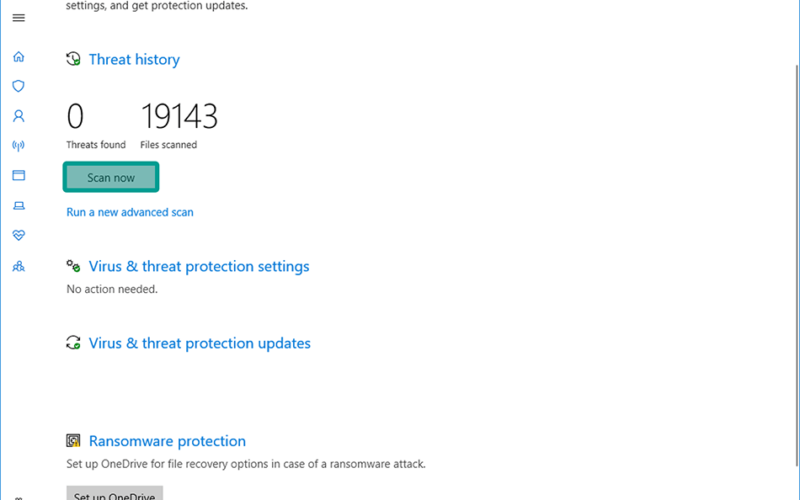Open Ransomware protection link

click(167, 441)
